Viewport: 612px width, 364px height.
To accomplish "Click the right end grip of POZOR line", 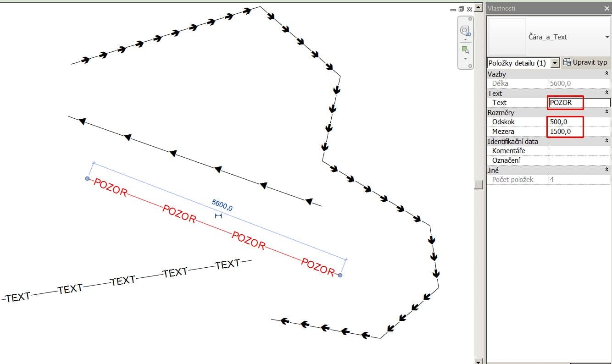I will (x=340, y=275).
